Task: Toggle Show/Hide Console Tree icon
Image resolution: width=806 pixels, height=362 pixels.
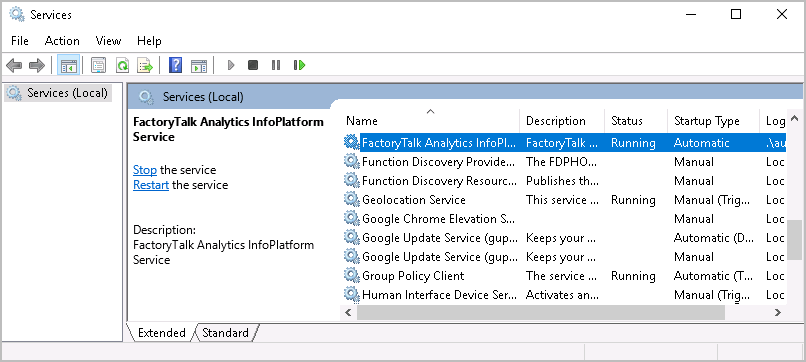Action: (68, 65)
